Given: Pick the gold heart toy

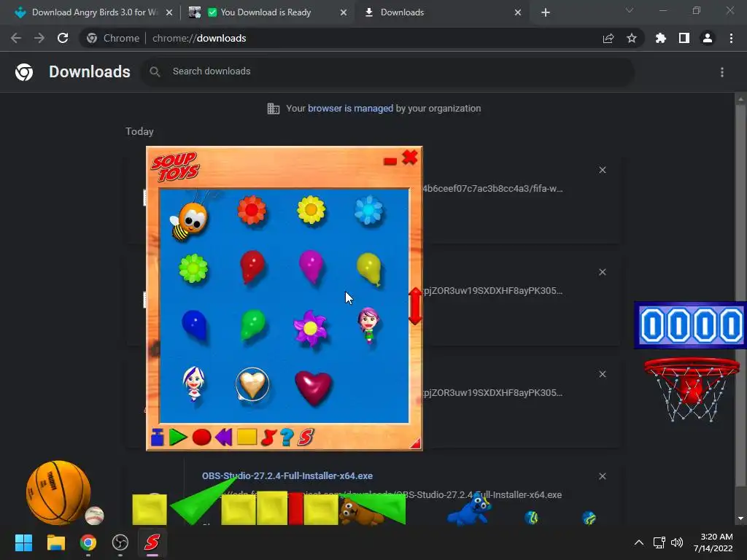Looking at the screenshot, I should pyautogui.click(x=252, y=384).
